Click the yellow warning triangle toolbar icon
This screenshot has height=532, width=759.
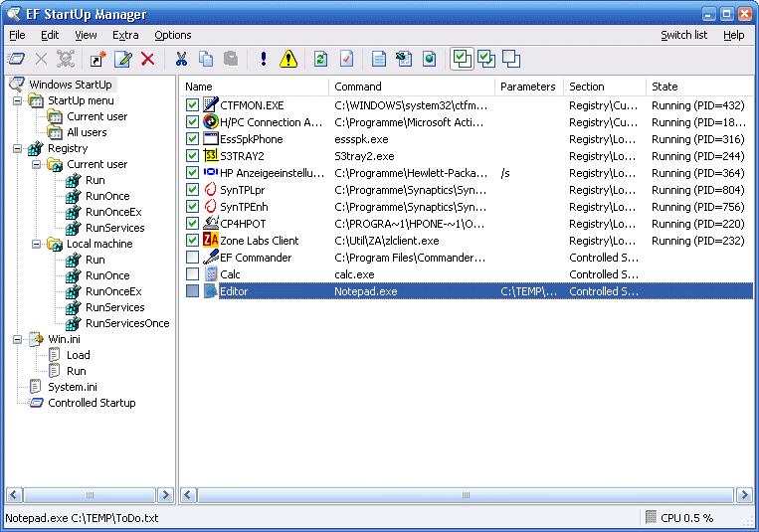[x=287, y=60]
